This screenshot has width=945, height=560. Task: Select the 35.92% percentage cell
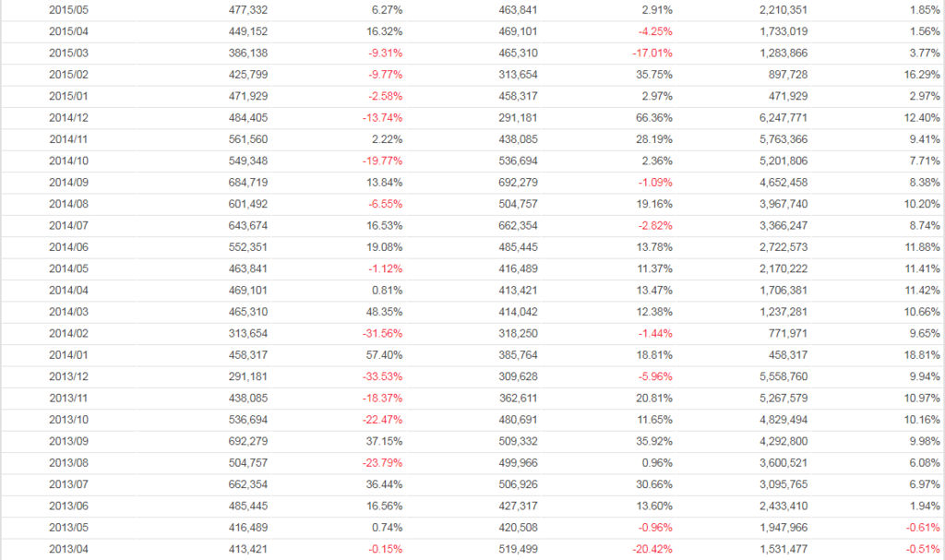653,440
